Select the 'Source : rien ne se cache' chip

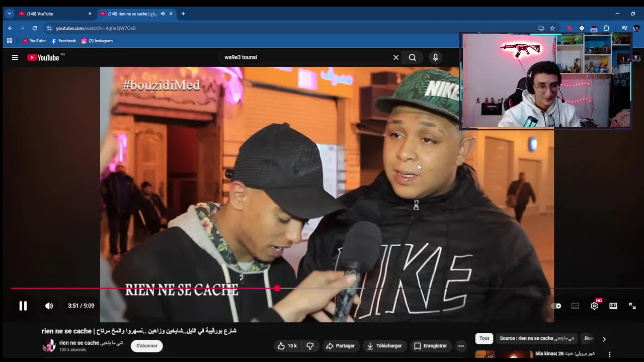537,338
